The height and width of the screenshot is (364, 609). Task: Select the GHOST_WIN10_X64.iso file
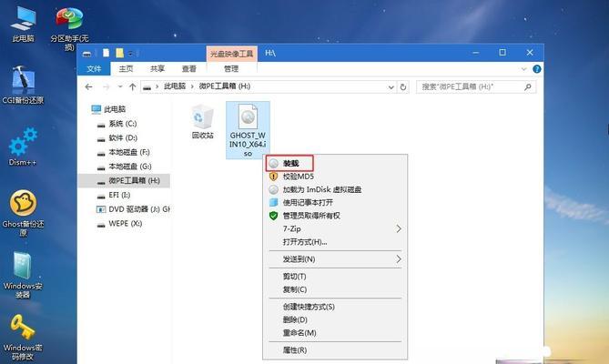coord(248,130)
